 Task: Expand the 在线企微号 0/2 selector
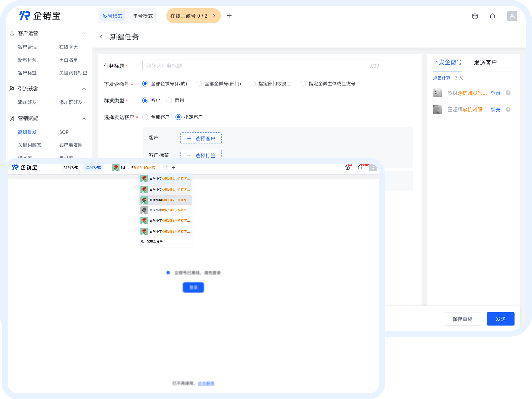[193, 16]
